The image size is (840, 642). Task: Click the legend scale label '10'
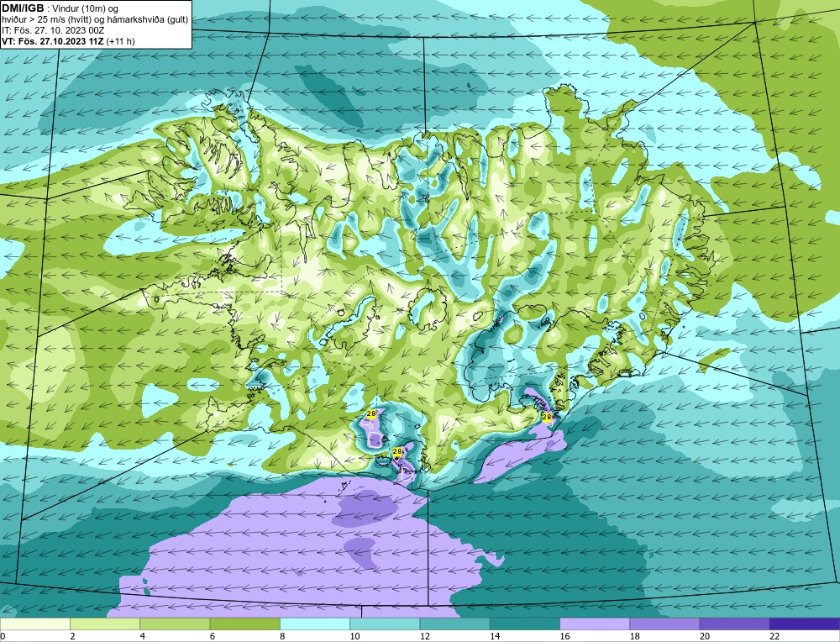pyautogui.click(x=354, y=636)
